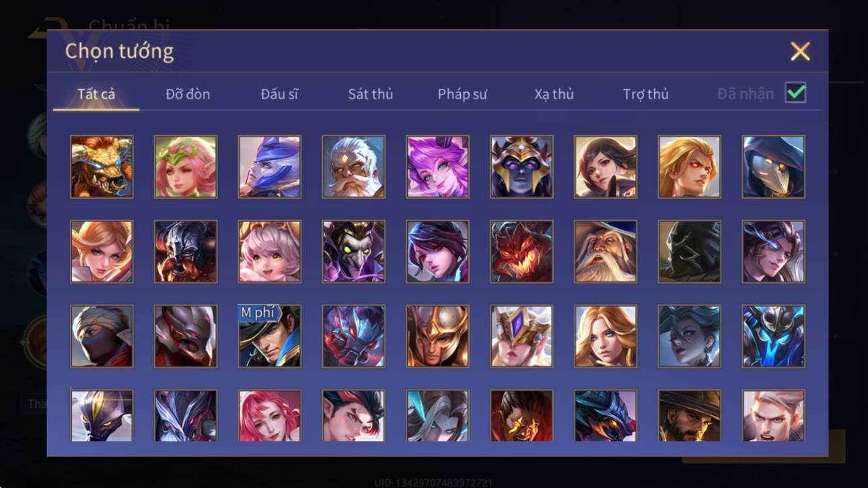Pick the pink-haired elf with green crown
The width and height of the screenshot is (868, 488).
pos(186,167)
